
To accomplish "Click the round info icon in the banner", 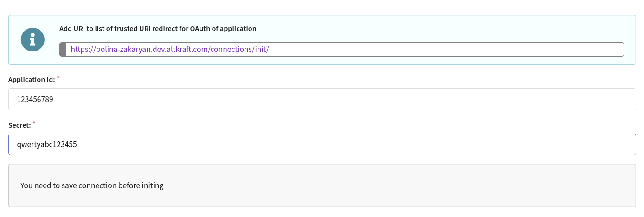I will (32, 40).
